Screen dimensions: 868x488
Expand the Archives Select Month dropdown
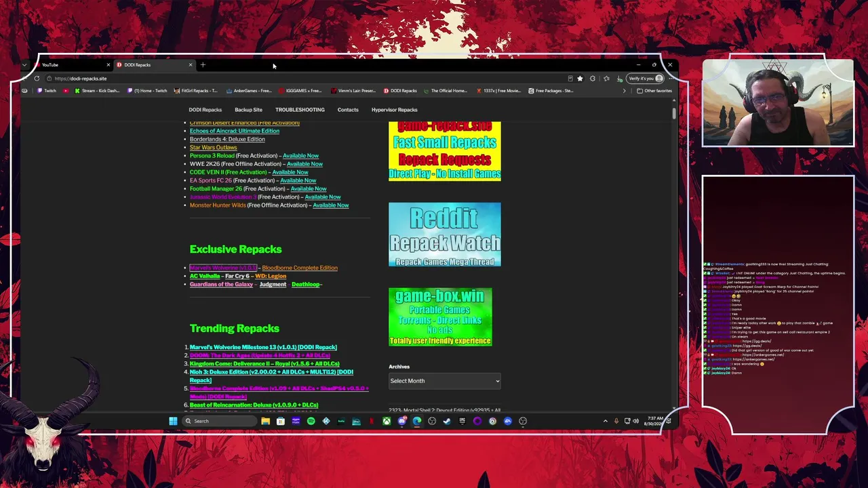pyautogui.click(x=445, y=381)
